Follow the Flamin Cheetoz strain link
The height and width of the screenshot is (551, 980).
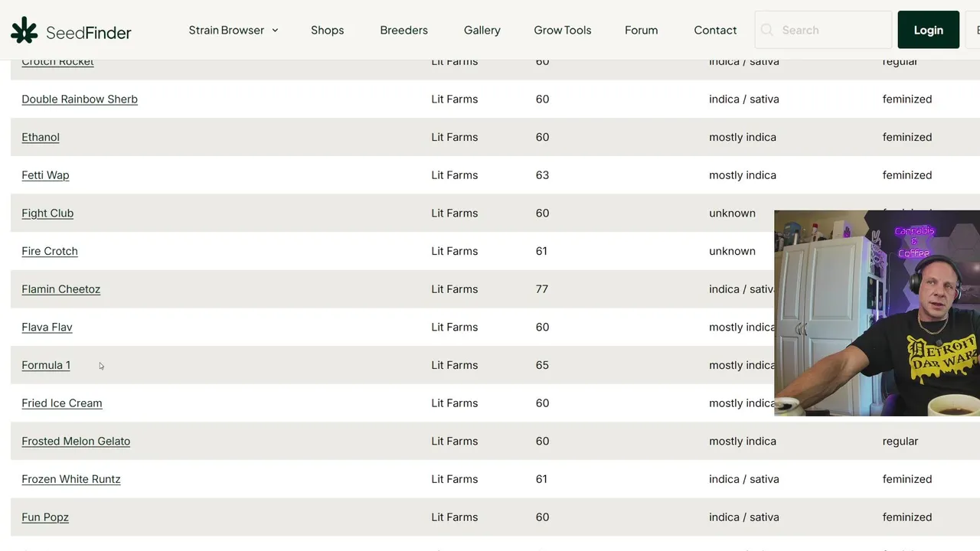pos(61,289)
